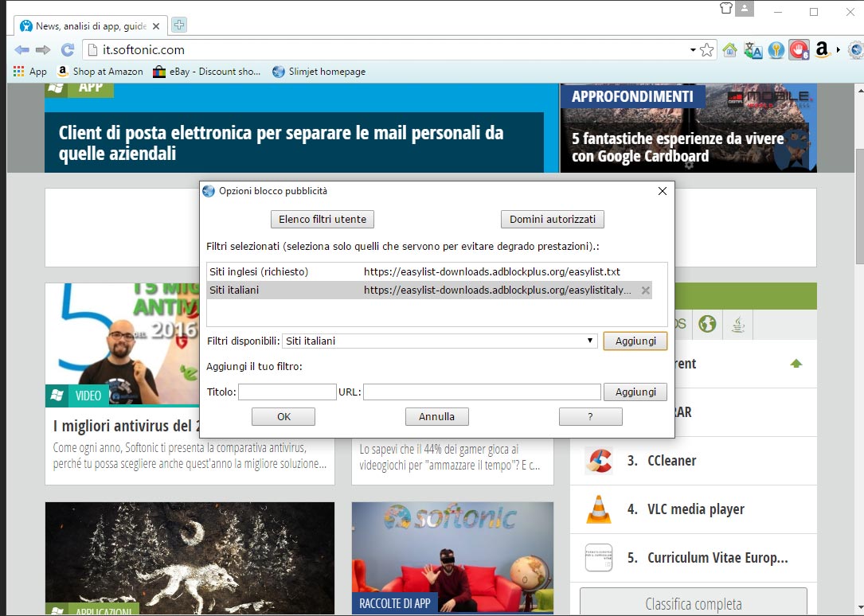The height and width of the screenshot is (616, 864).
Task: Click the Java category icon on sidebar
Action: [x=738, y=324]
